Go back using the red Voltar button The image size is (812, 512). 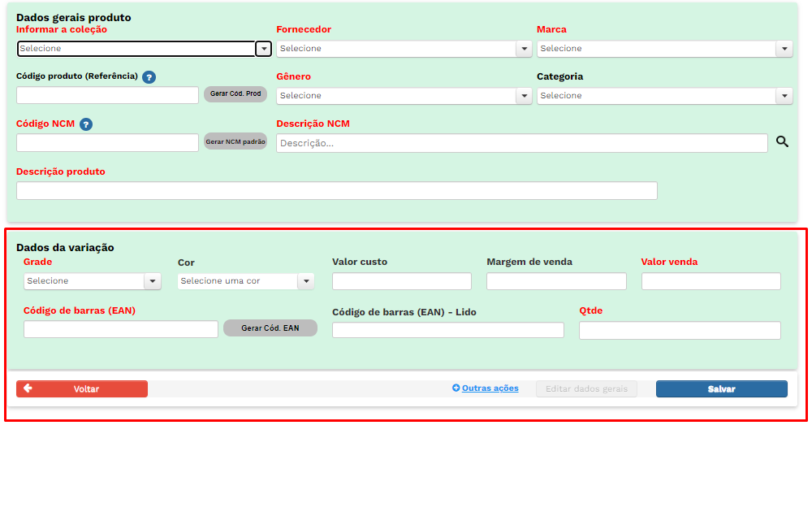(82, 389)
